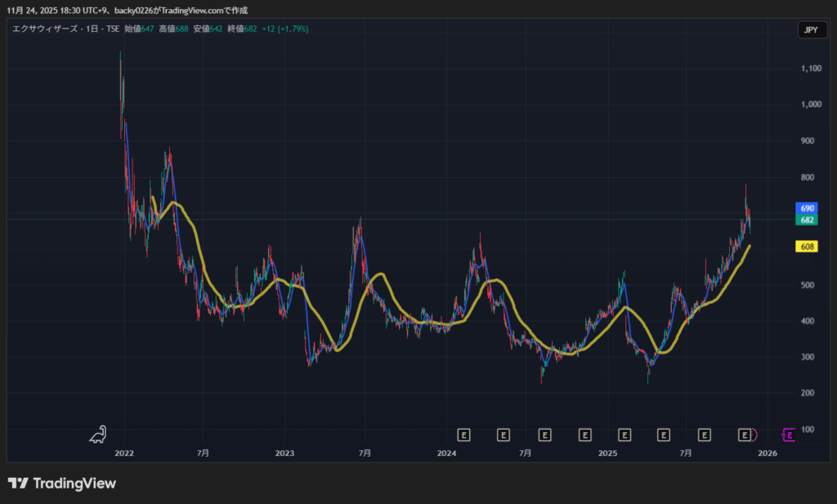Open the JPY currency selector
The height and width of the screenshot is (504, 837).
tap(810, 30)
